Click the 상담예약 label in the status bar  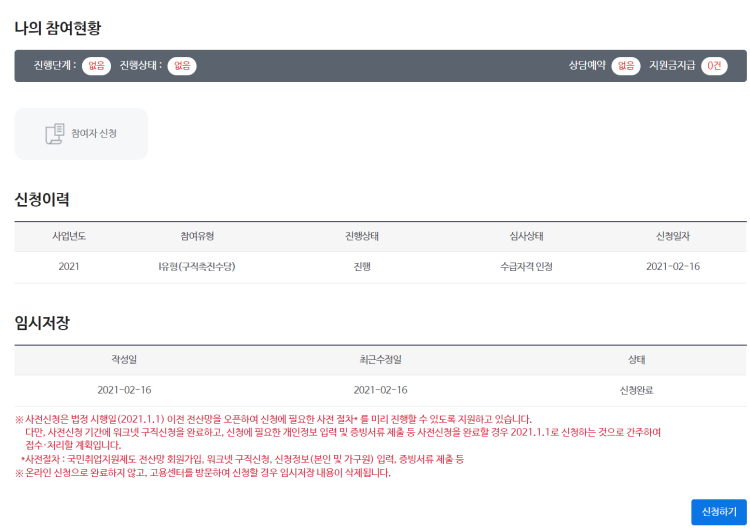[x=587, y=66]
